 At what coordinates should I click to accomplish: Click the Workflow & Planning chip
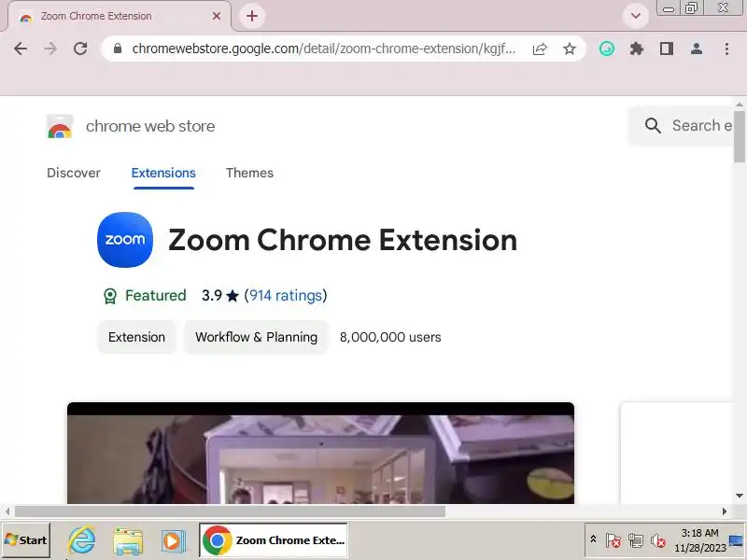tap(256, 337)
